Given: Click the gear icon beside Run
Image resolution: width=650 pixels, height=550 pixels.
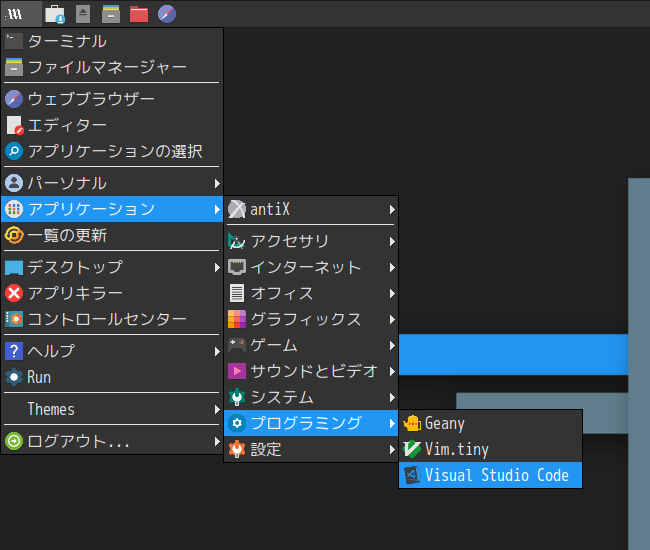Looking at the screenshot, I should coord(14,377).
